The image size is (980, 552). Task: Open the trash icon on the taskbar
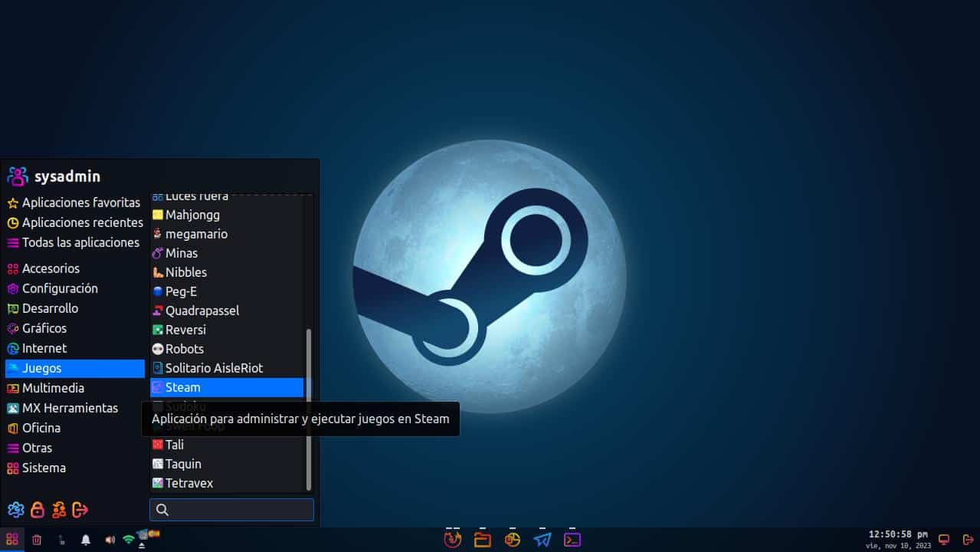click(37, 540)
